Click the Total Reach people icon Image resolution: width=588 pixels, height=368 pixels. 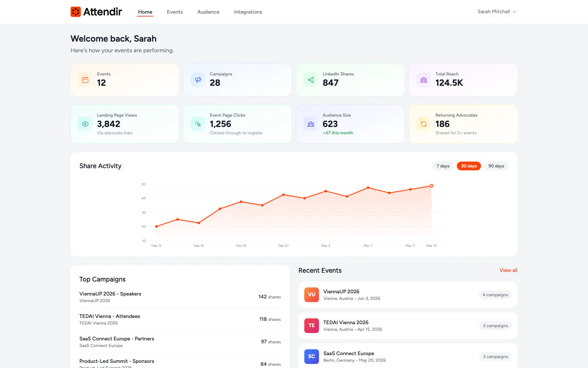click(424, 80)
